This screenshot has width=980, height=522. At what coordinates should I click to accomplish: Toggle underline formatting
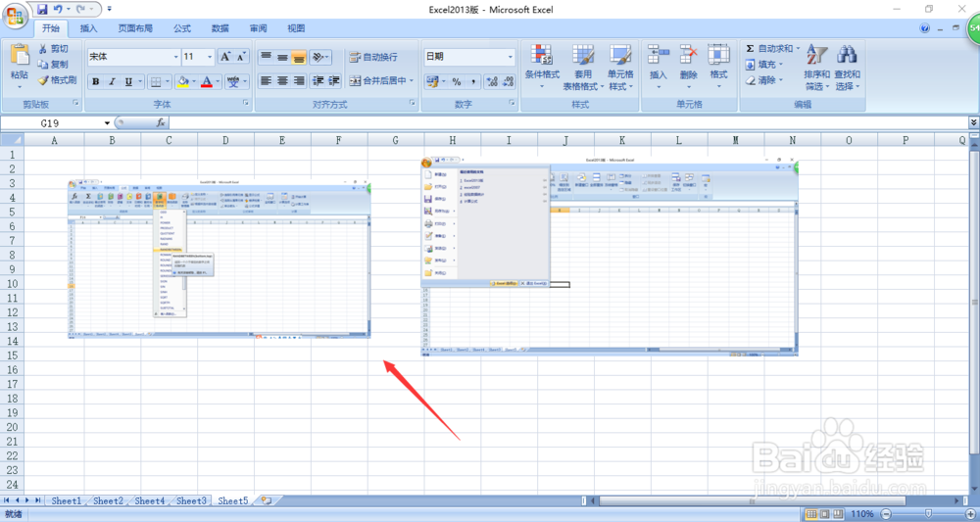(128, 82)
